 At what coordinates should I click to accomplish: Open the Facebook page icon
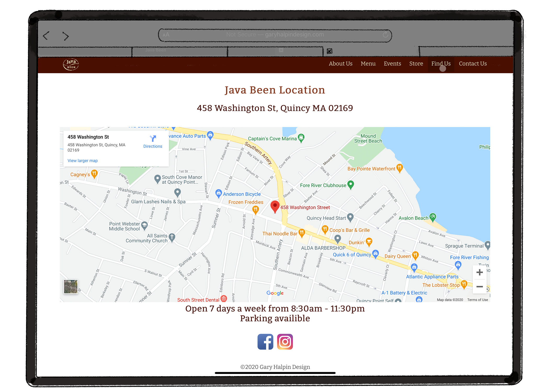(x=265, y=342)
